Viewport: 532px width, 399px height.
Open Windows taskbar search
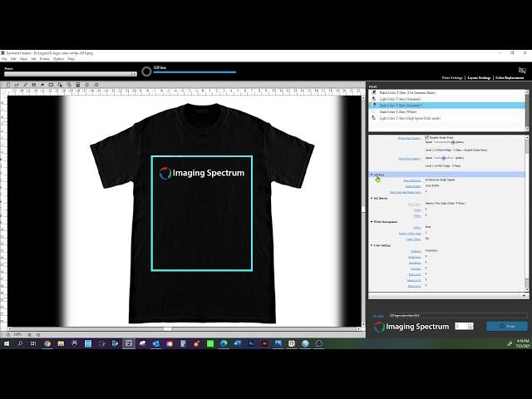tap(20, 343)
